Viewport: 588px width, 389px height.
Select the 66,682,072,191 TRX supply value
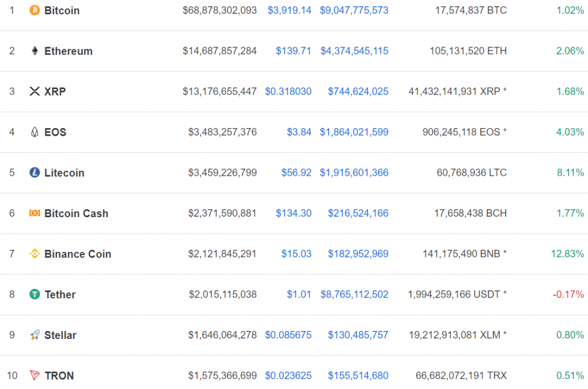pos(461,375)
